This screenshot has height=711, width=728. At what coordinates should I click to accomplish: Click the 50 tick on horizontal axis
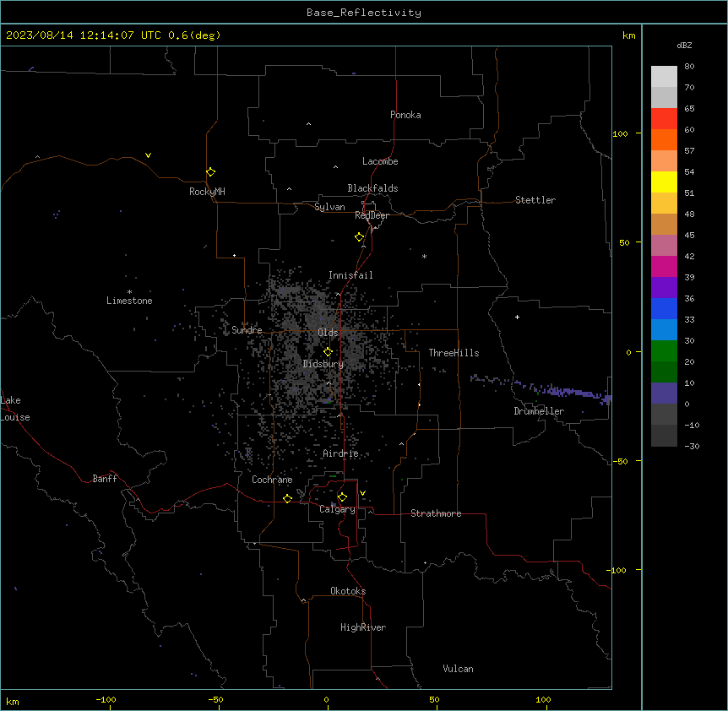click(434, 699)
